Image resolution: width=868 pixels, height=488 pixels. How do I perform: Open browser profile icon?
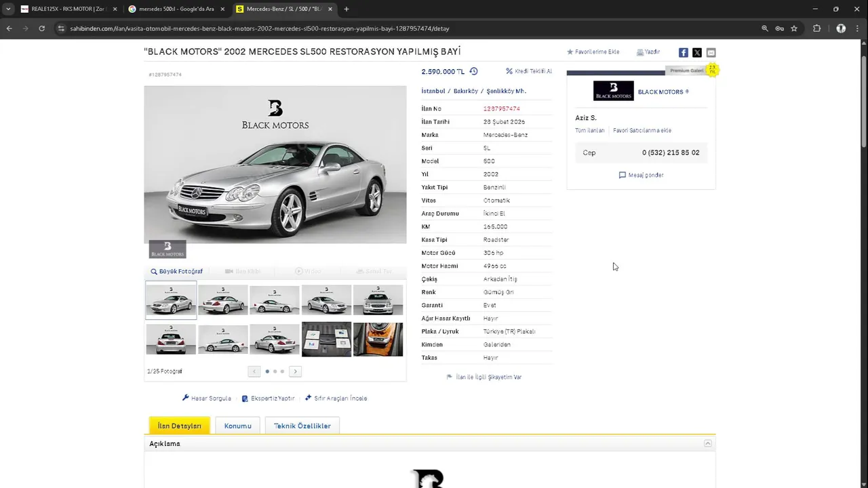tap(841, 28)
